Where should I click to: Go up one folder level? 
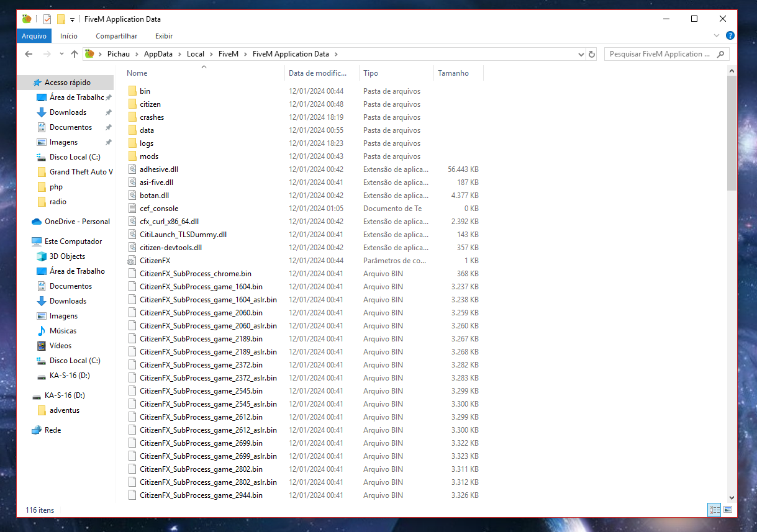75,54
